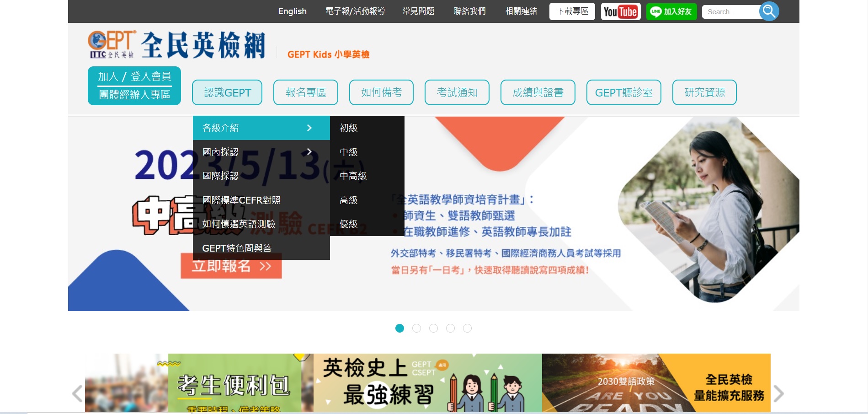Show previous banner with left arrow

(x=77, y=393)
